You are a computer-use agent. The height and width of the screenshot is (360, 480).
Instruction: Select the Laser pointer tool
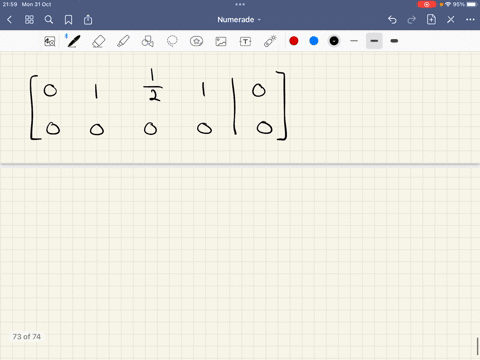tap(270, 41)
